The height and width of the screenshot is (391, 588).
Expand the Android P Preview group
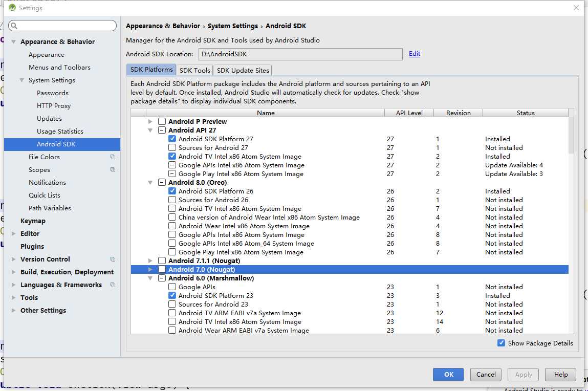150,121
